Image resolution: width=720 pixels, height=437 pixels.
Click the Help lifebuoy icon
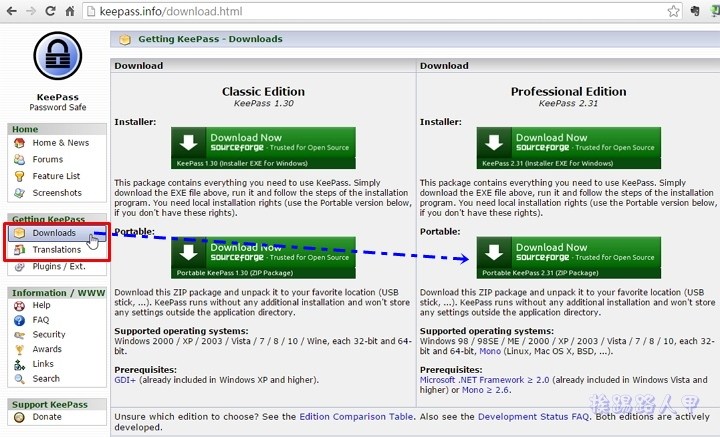[x=19, y=305]
